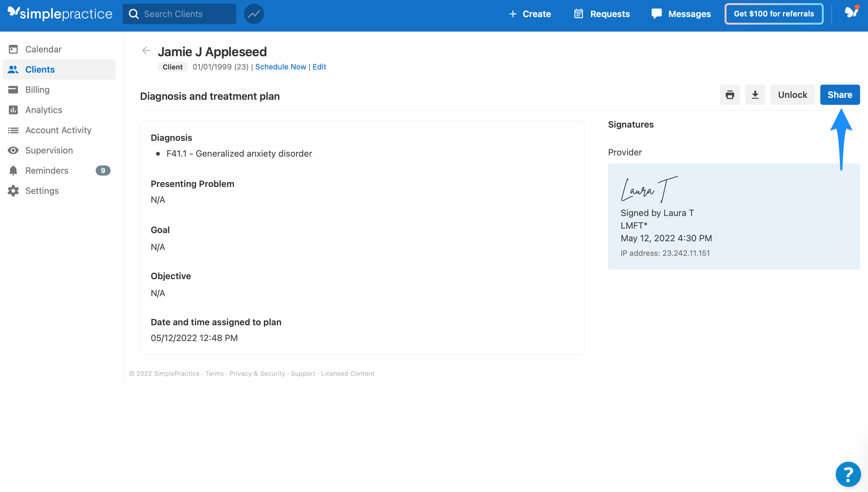The height and width of the screenshot is (492, 868).
Task: Click Schedule Now for Jamie Appleseed
Action: 280,67
